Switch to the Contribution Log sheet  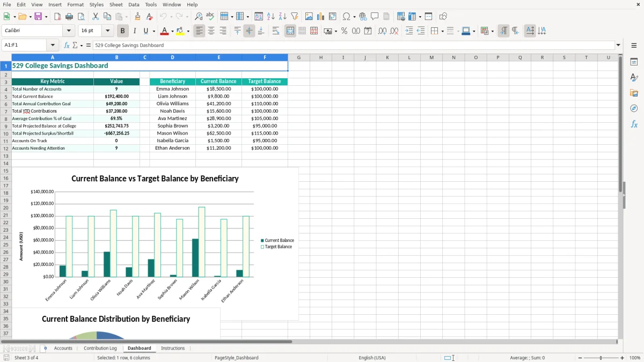100,348
